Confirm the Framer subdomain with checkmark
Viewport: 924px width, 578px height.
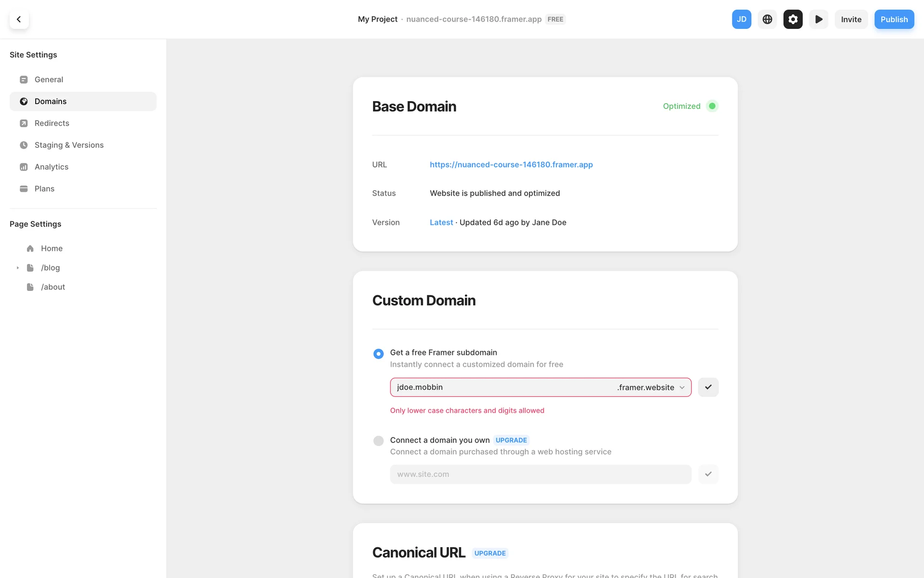coord(708,387)
